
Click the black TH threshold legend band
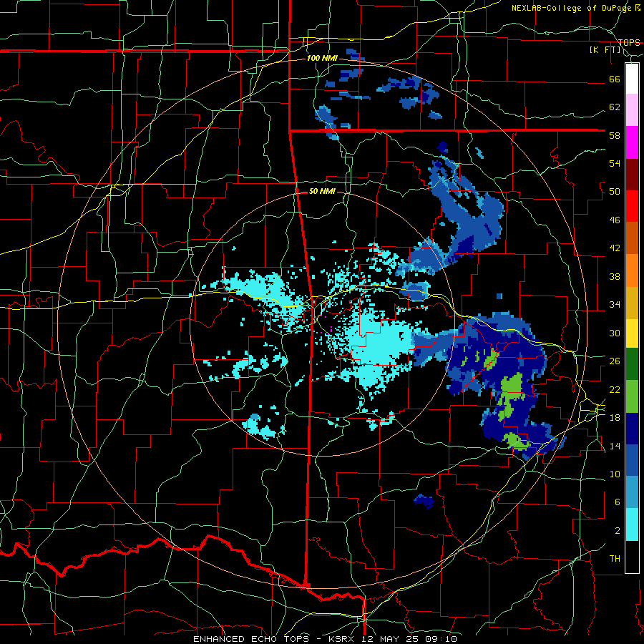click(x=632, y=557)
